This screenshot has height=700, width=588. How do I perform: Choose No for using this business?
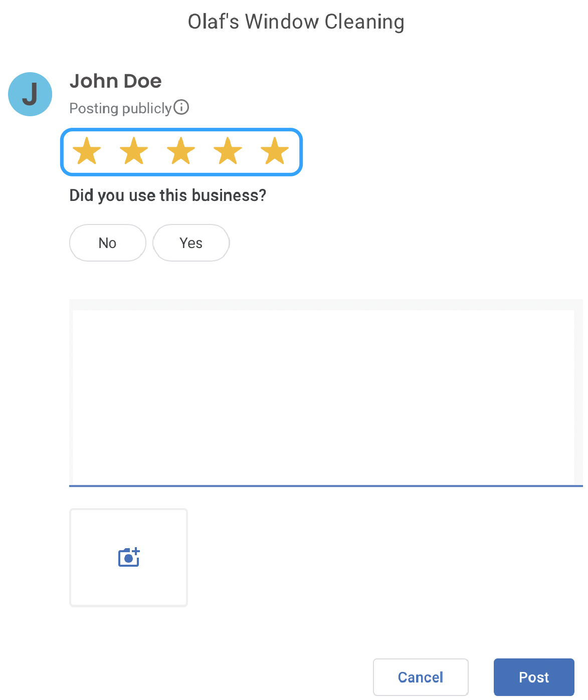coord(108,243)
